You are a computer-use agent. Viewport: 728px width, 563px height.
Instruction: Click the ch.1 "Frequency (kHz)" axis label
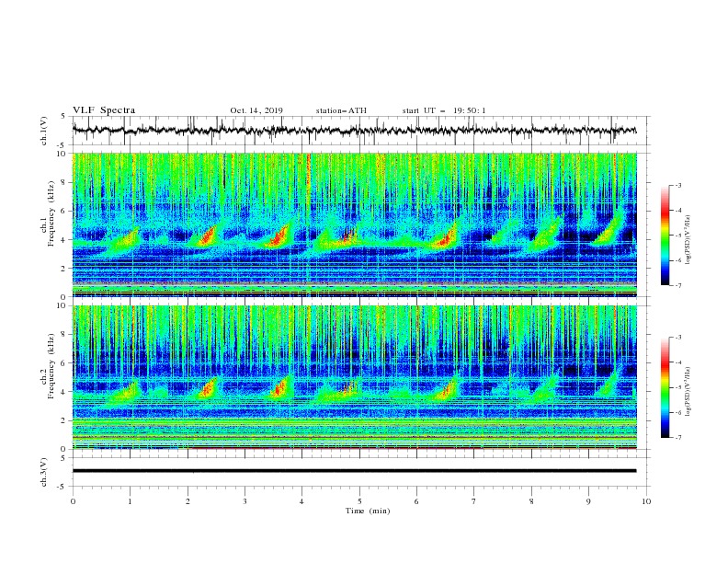coord(51,213)
